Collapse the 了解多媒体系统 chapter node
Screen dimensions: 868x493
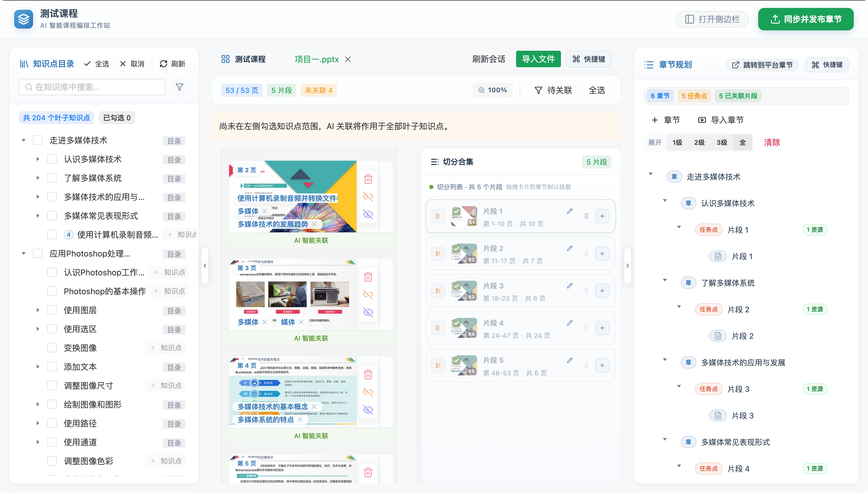tap(665, 280)
